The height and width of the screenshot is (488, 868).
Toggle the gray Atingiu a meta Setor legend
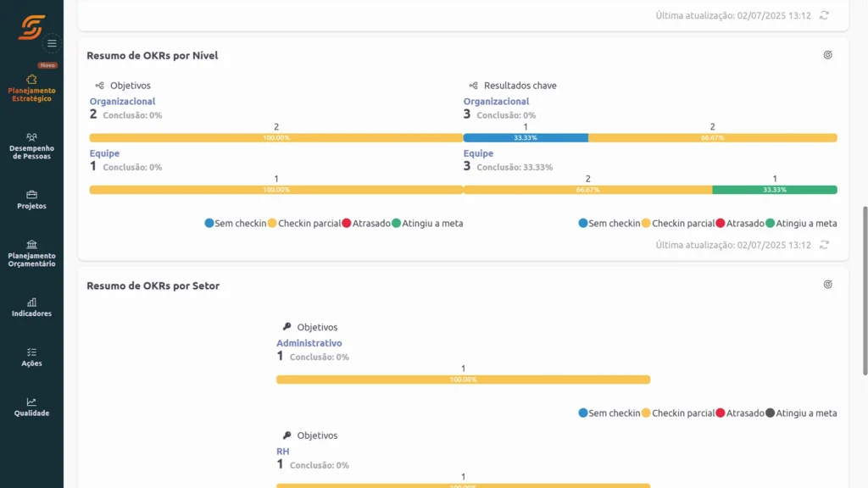801,413
